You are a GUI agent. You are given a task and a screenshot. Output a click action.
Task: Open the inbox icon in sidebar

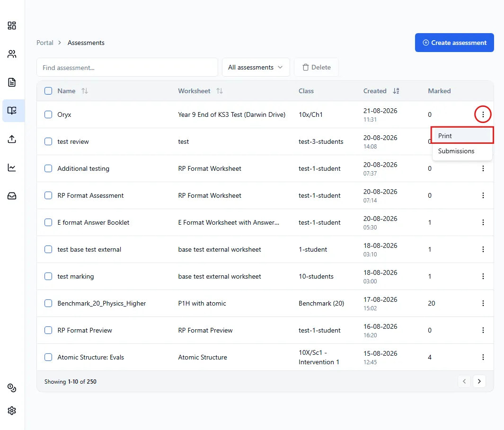click(x=12, y=196)
